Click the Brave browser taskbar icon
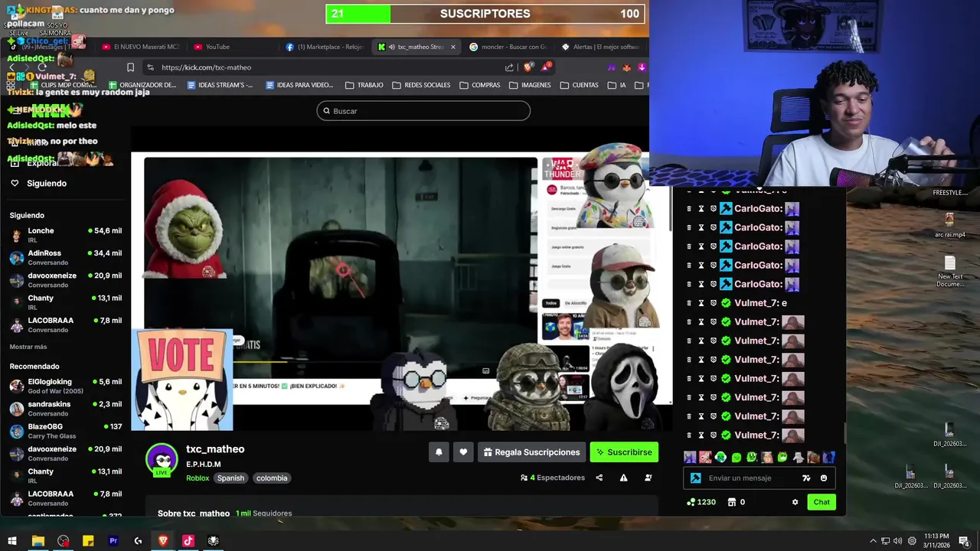The height and width of the screenshot is (551, 980). click(163, 541)
